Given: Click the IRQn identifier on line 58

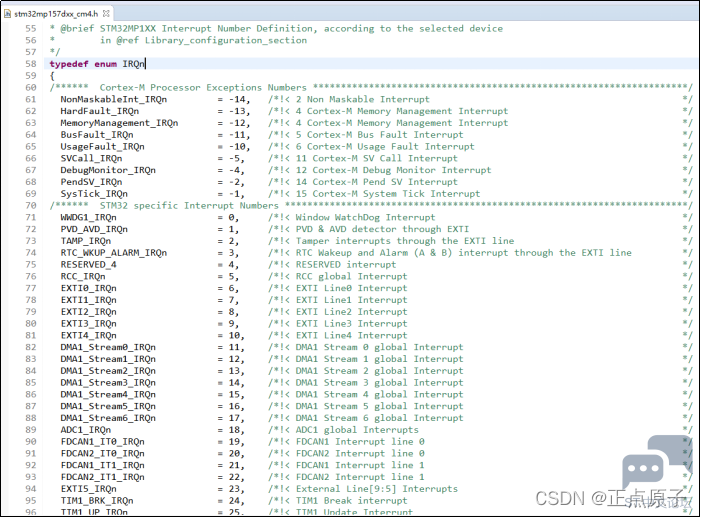Looking at the screenshot, I should 135,64.
